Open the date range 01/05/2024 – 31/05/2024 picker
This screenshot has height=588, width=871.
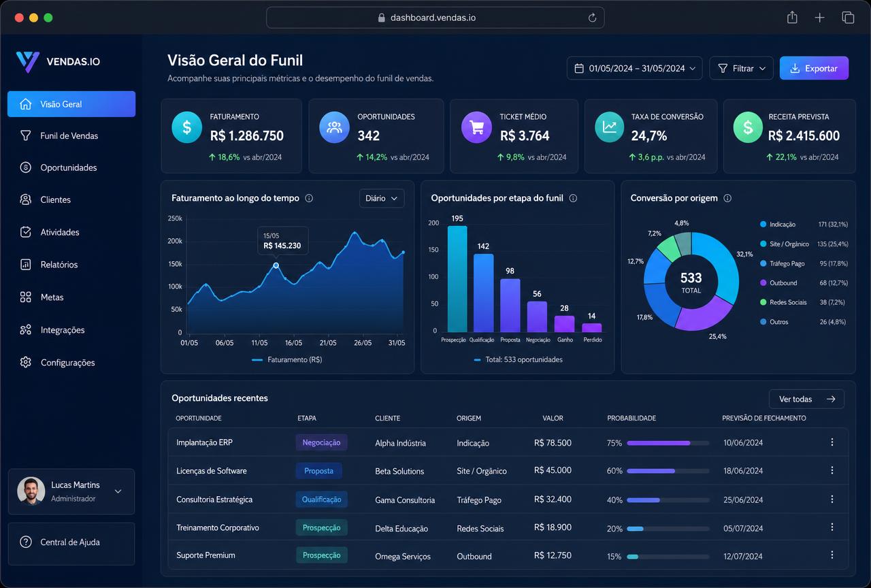click(x=635, y=68)
